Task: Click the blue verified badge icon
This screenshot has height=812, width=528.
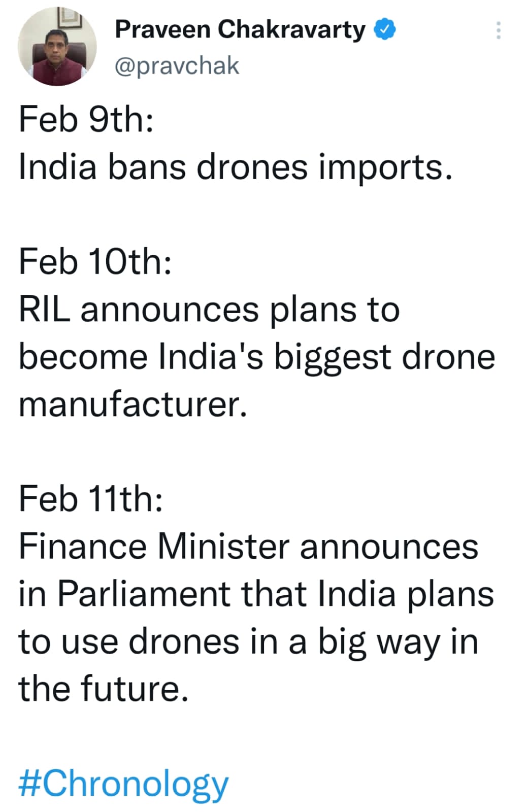Action: pyautogui.click(x=384, y=29)
